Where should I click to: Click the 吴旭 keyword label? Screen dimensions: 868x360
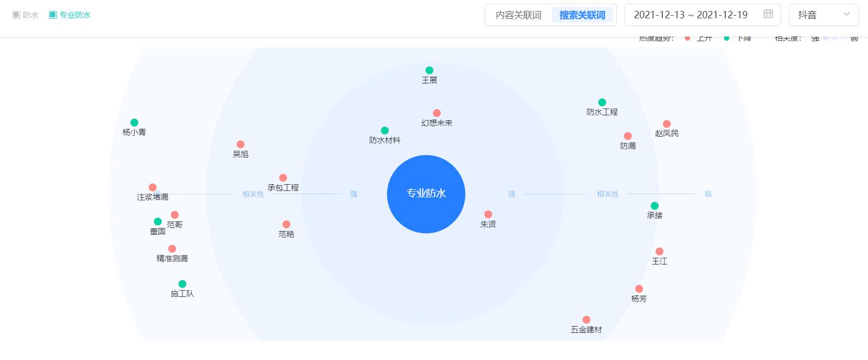pyautogui.click(x=240, y=154)
